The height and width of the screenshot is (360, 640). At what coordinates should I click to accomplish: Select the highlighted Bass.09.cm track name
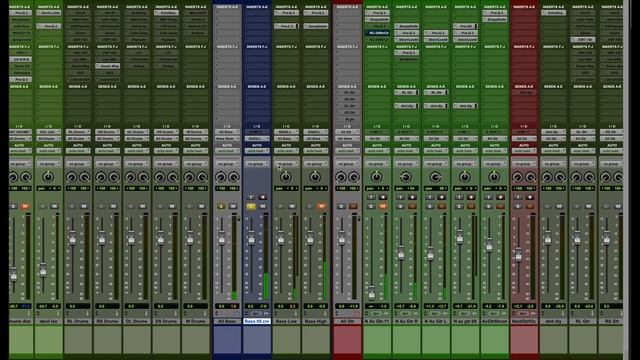(x=257, y=321)
